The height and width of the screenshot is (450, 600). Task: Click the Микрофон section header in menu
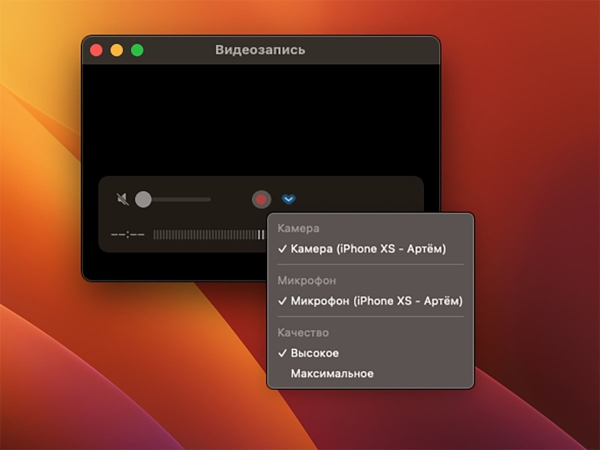coord(307,280)
